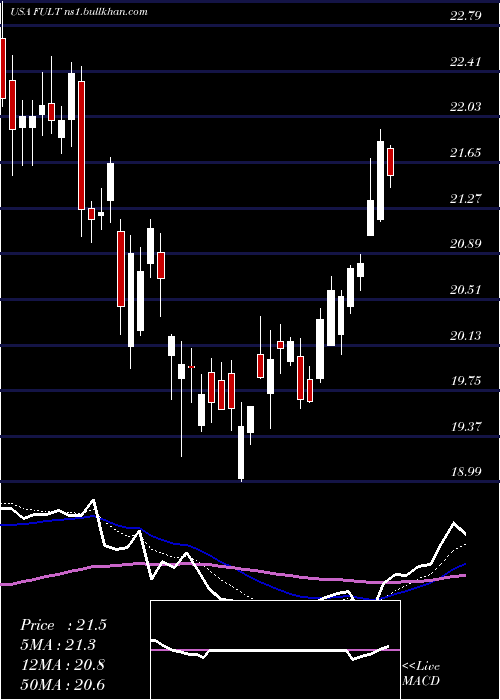Click the Price : 21.5 readout
Image resolution: width=500 pixels, height=700 pixels.
[63, 625]
